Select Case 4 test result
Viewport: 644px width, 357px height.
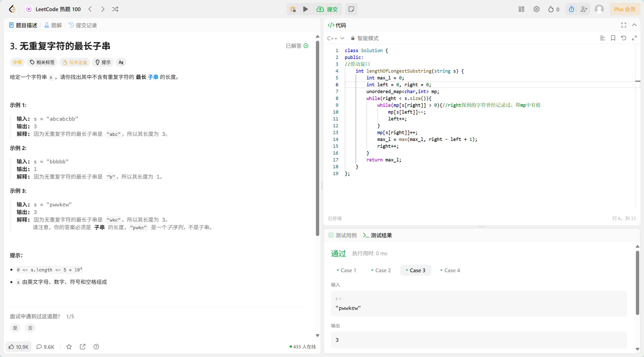coord(450,270)
